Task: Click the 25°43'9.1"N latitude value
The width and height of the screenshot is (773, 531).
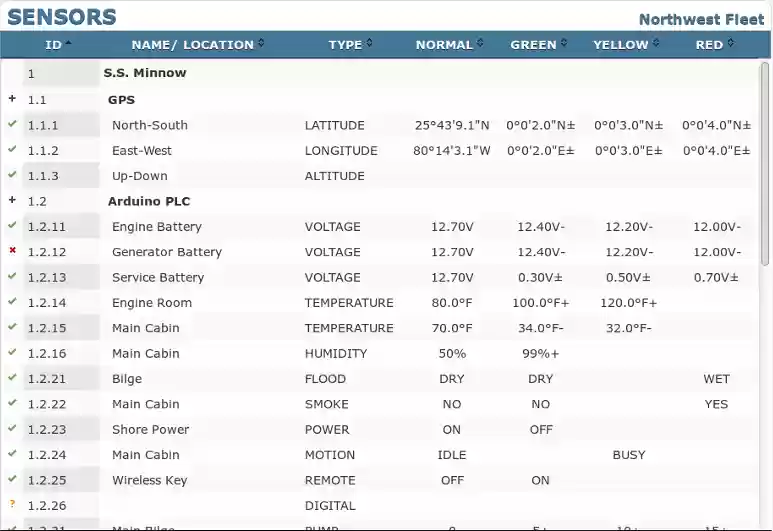Action: (452, 125)
